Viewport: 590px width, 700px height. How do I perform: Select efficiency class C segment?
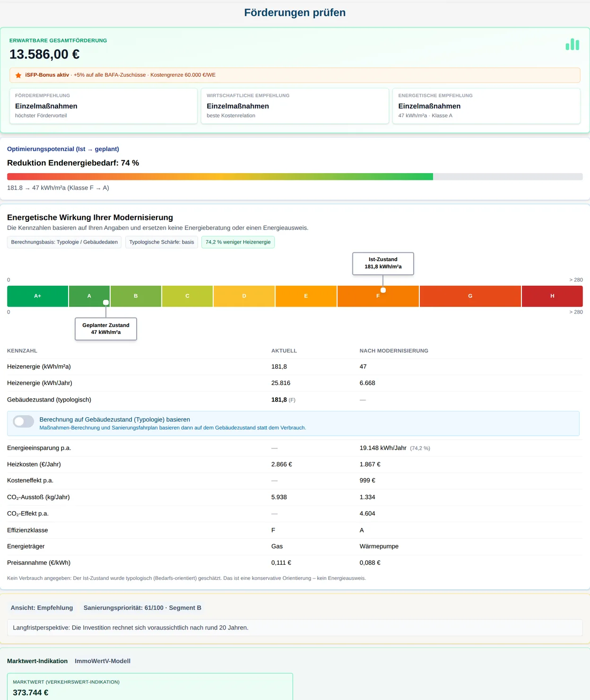click(187, 296)
